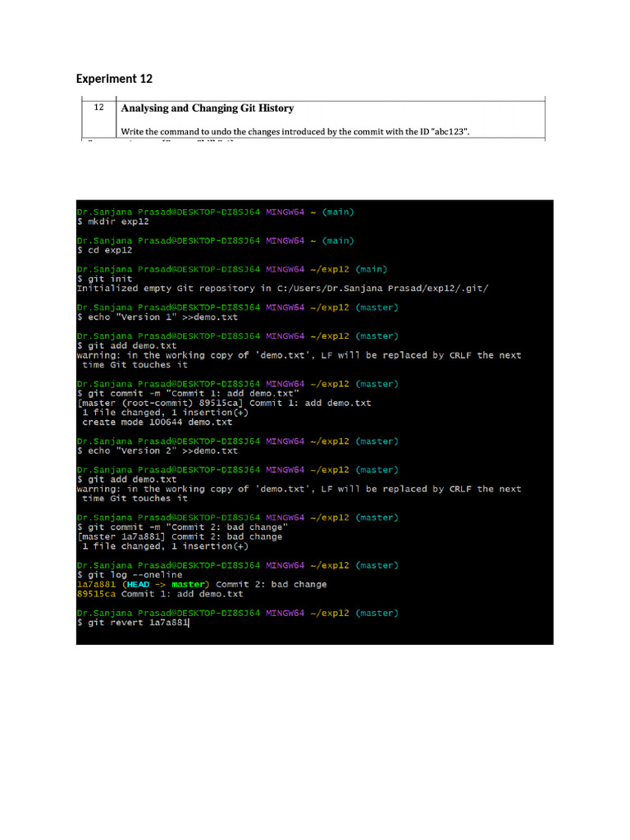The width and height of the screenshot is (630, 840).
Task: Select the "create mode 100644 demo.txt" line
Action: (x=157, y=422)
